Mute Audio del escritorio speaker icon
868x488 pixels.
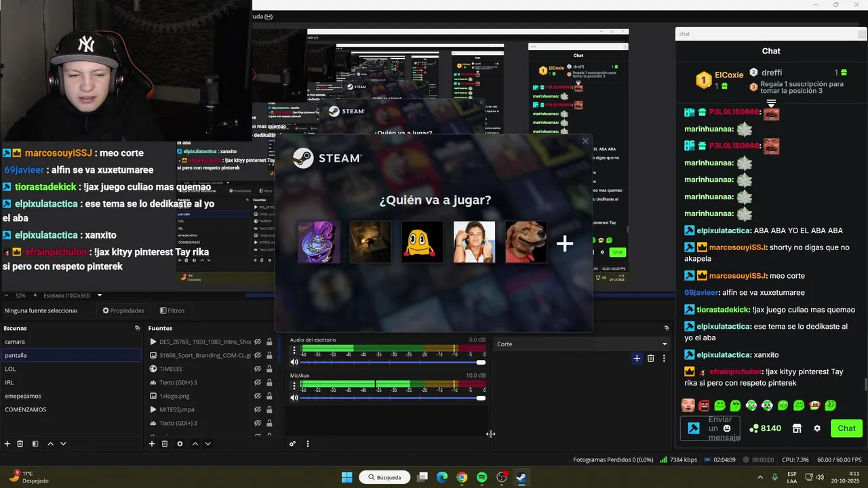pos(294,363)
